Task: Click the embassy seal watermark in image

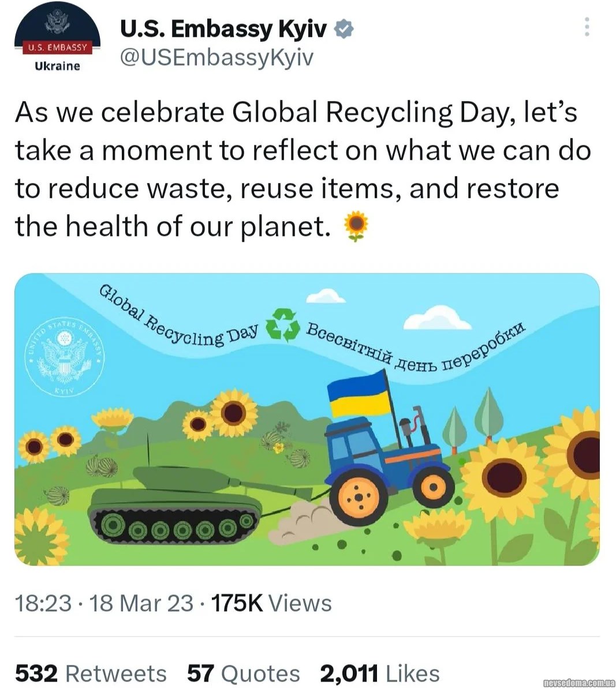Action: (x=65, y=356)
